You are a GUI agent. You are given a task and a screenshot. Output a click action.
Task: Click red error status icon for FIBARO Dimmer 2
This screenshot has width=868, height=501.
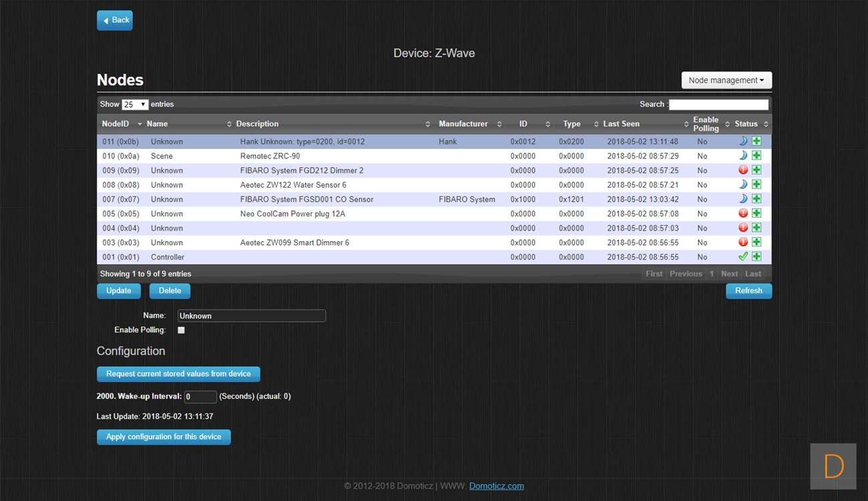tap(743, 170)
